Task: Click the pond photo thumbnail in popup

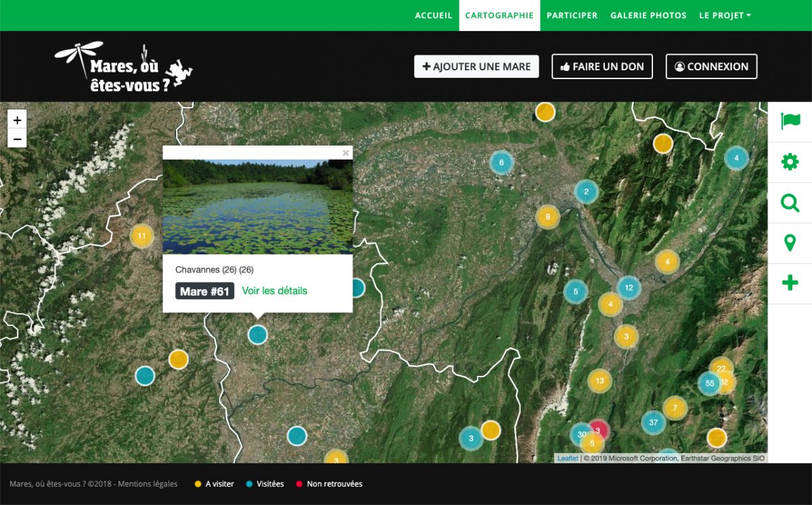Action: [258, 206]
